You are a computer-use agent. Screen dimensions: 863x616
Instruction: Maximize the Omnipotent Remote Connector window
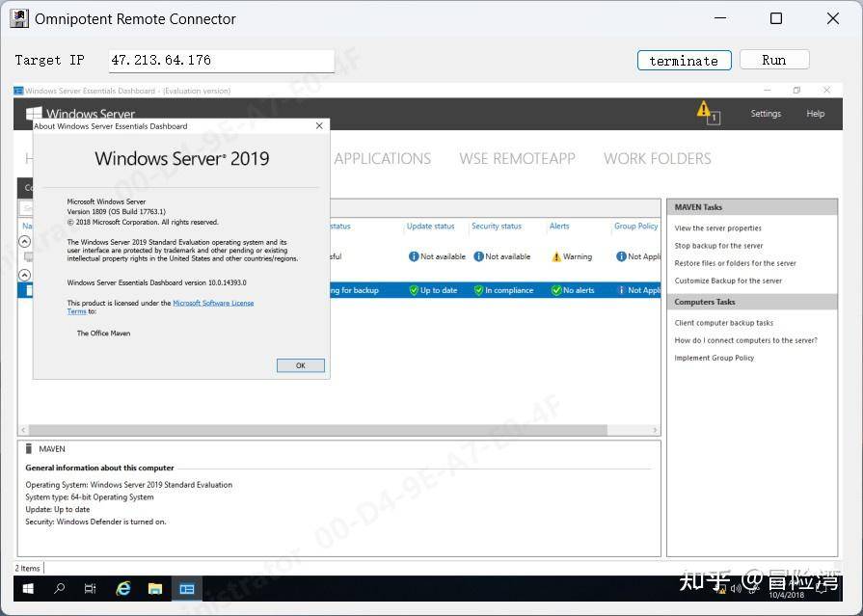pos(776,18)
